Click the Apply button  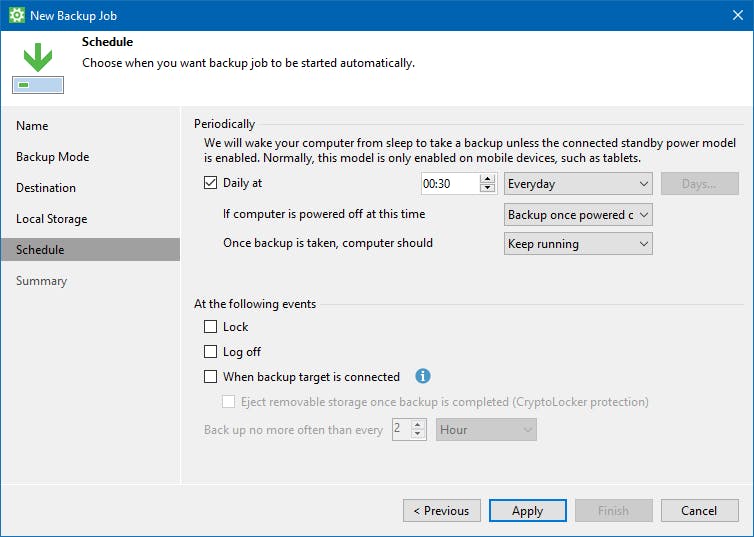527,511
